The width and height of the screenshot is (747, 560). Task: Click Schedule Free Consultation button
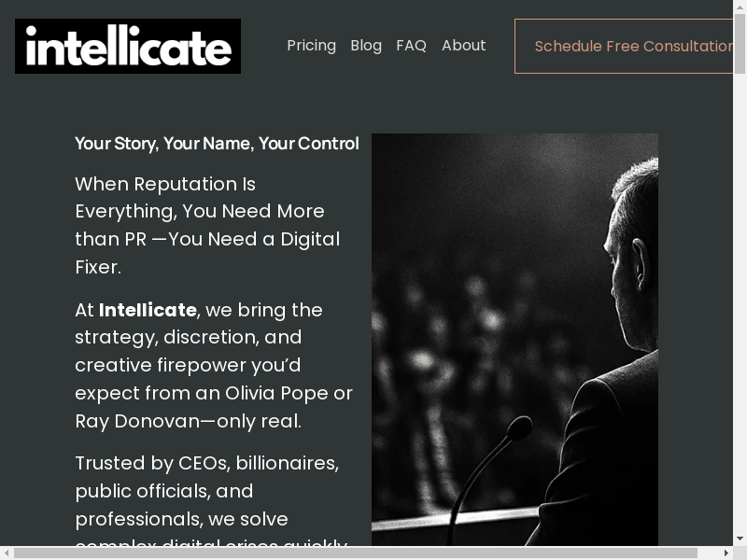tap(624, 46)
